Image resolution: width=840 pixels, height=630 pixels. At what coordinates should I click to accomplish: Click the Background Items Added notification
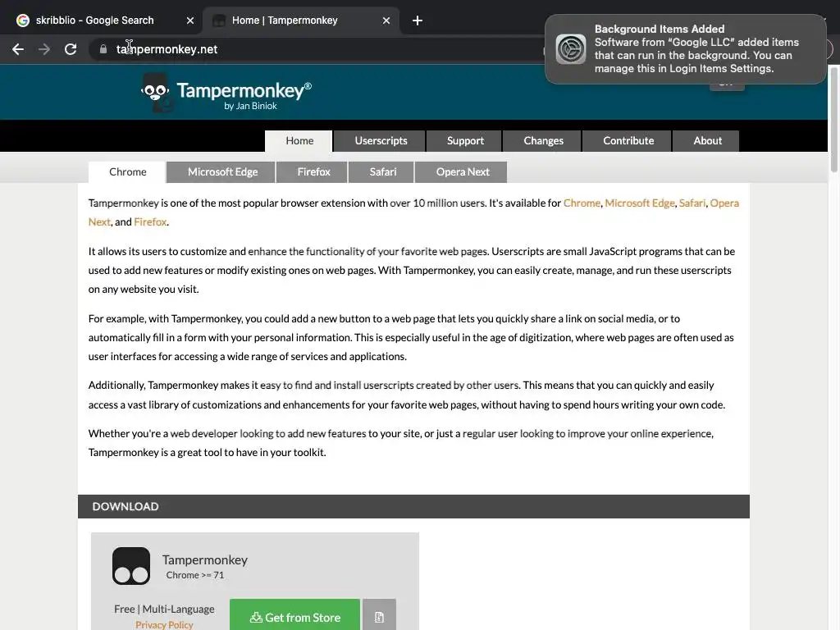[685, 48]
